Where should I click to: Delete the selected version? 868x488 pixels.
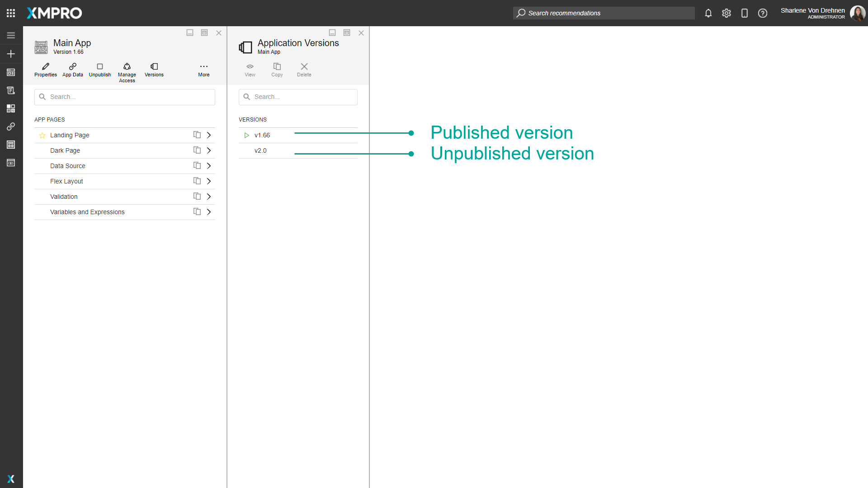(x=304, y=70)
